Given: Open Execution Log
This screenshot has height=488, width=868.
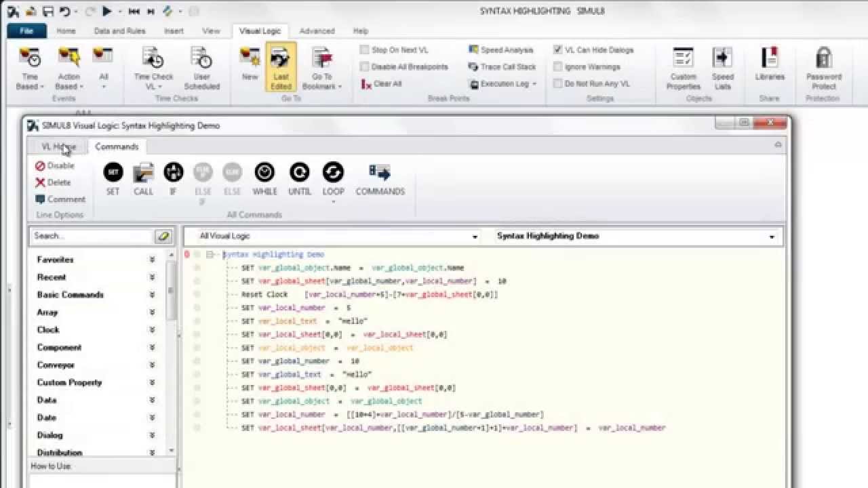Looking at the screenshot, I should point(502,84).
